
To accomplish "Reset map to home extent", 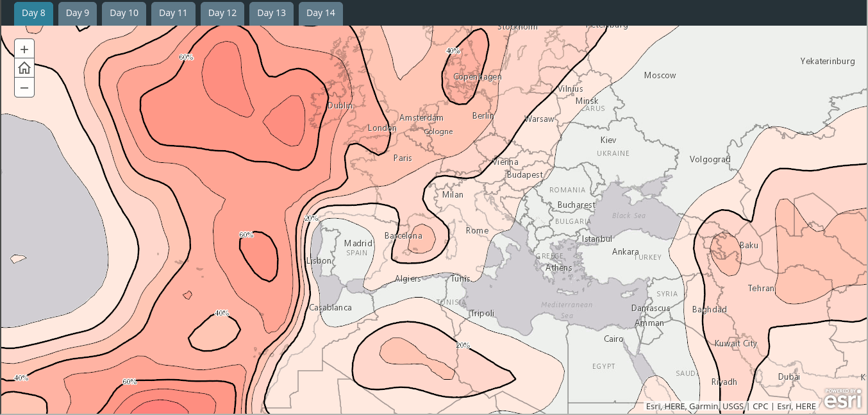I will [x=24, y=68].
